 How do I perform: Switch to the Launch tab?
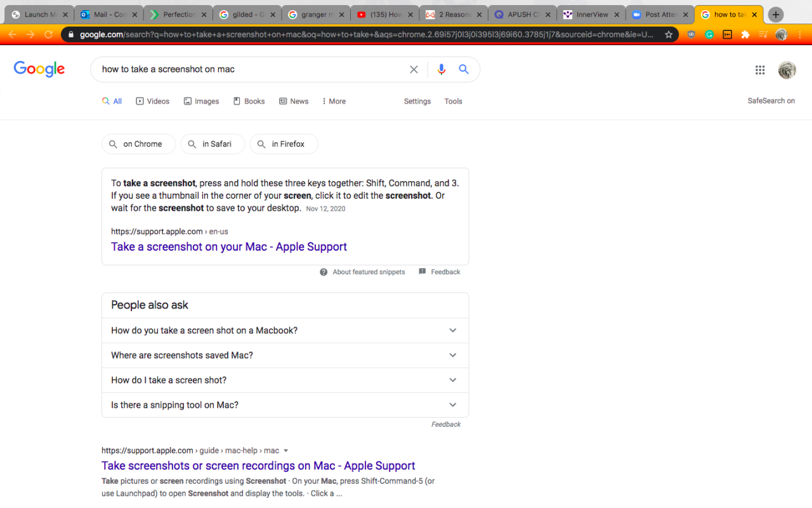tap(40, 15)
